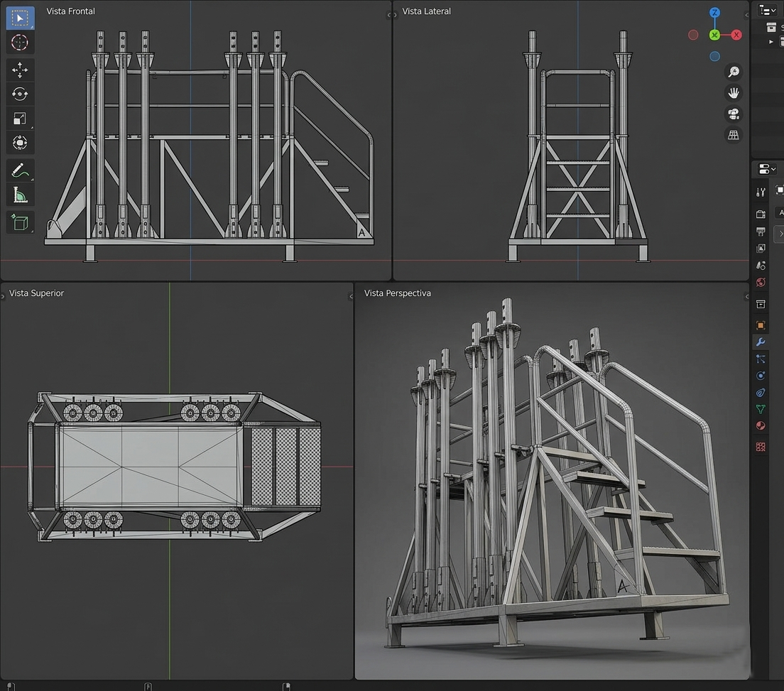Activate the 3D Cursor tool

[x=20, y=43]
